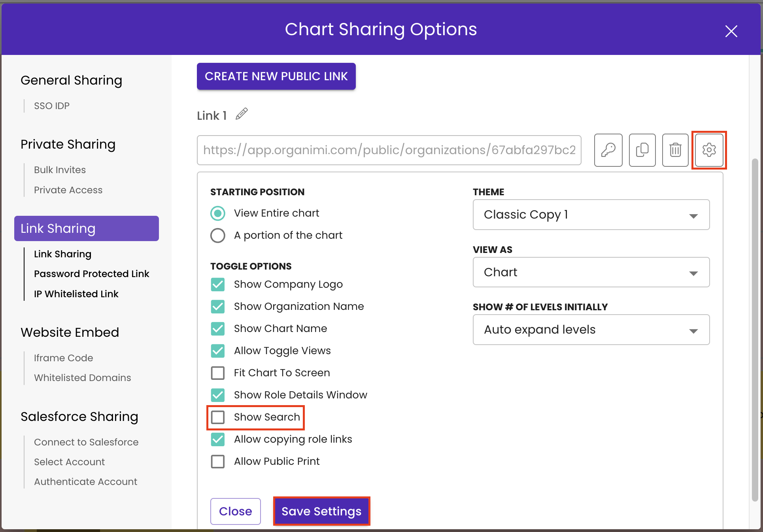
Task: Open link settings via gear icon
Action: (x=709, y=150)
